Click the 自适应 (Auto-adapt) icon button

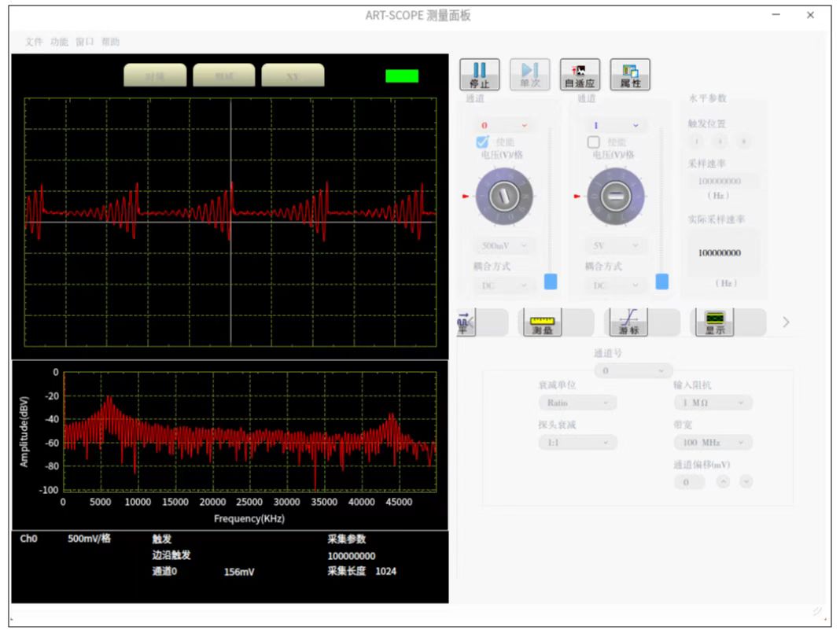pyautogui.click(x=580, y=75)
